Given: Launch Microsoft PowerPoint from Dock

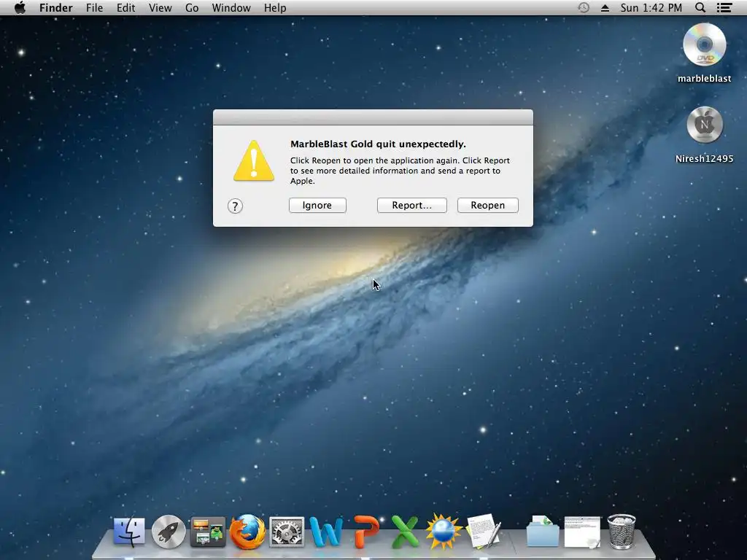Looking at the screenshot, I should (x=366, y=532).
